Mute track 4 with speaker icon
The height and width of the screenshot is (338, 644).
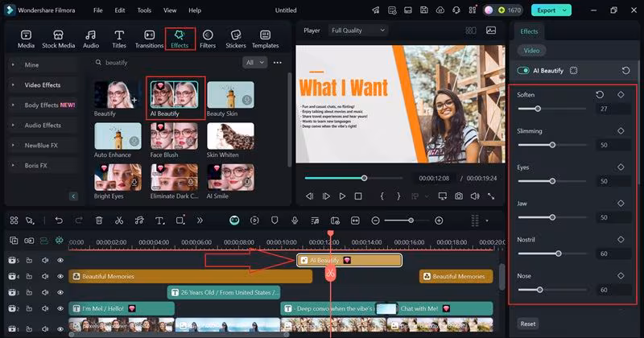pos(45,276)
